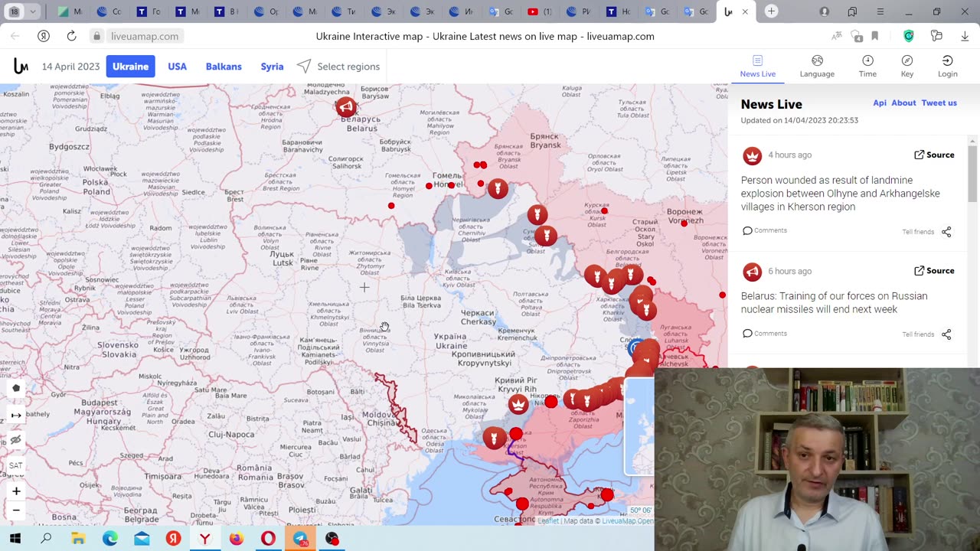This screenshot has width=980, height=551.
Task: Activate the distance ruler tool
Action: pyautogui.click(x=16, y=415)
